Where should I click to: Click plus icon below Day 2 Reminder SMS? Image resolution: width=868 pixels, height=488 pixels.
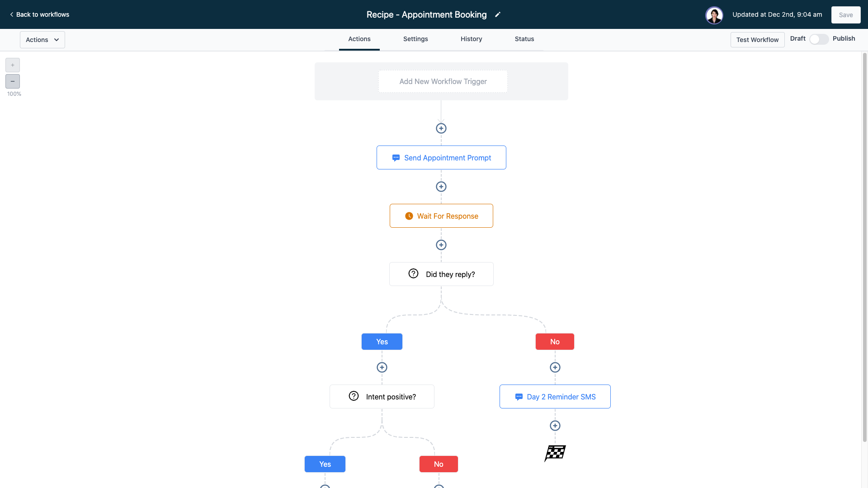(555, 426)
